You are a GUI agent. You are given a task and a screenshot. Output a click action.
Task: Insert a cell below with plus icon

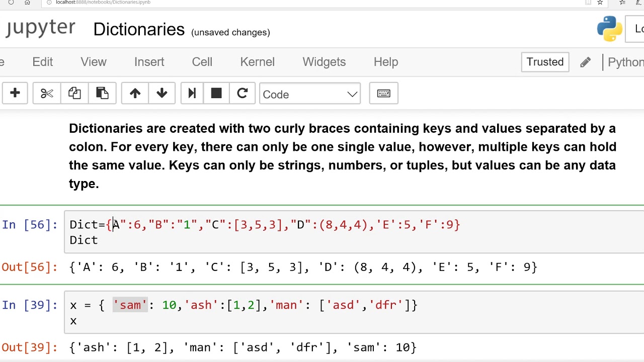pos(15,94)
